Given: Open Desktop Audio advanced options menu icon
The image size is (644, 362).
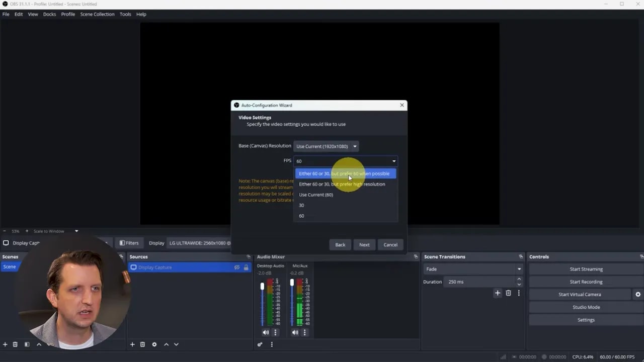Looking at the screenshot, I should pos(275,332).
